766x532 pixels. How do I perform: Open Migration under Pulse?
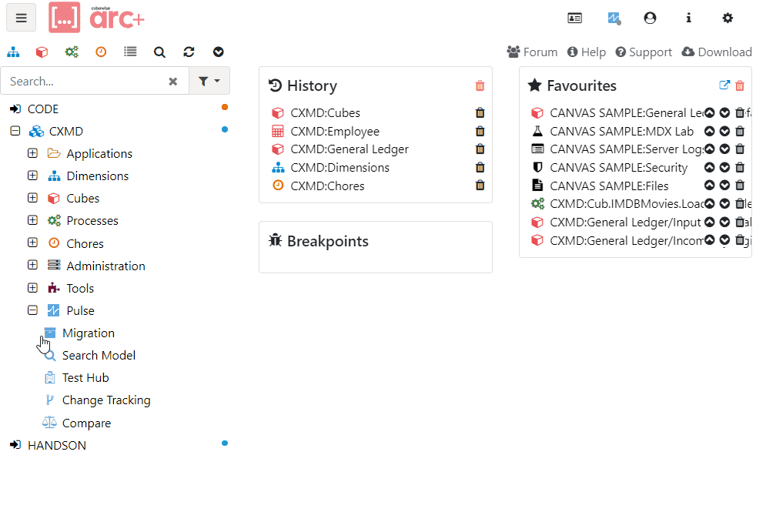point(88,333)
